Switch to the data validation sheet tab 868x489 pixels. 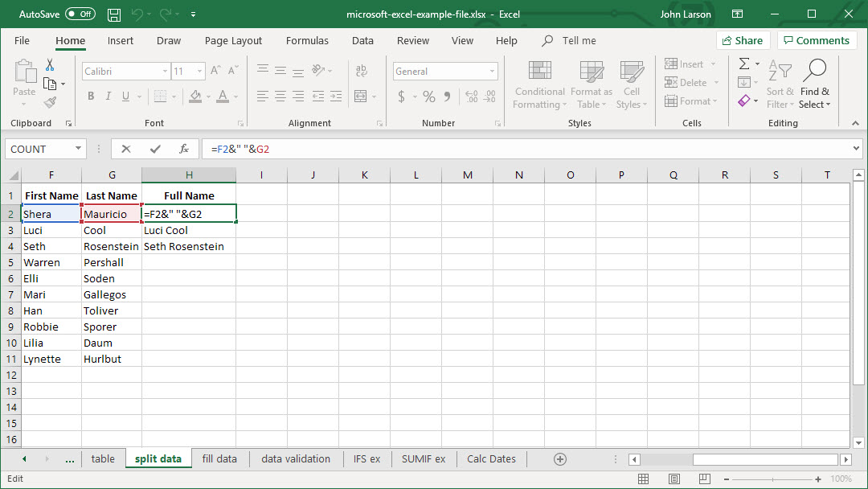pyautogui.click(x=296, y=459)
